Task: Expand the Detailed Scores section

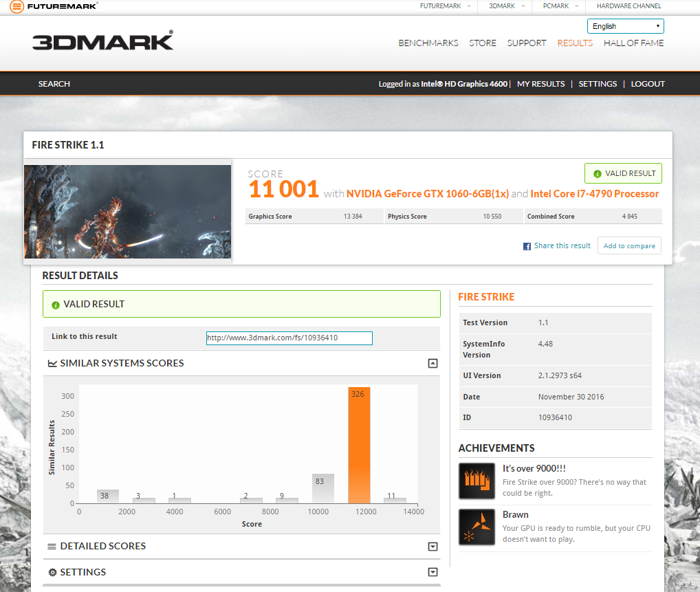Action: pyautogui.click(x=433, y=547)
